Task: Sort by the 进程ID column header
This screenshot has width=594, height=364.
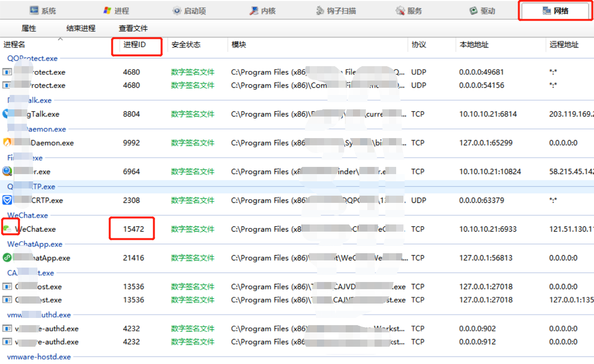Action: coord(134,45)
